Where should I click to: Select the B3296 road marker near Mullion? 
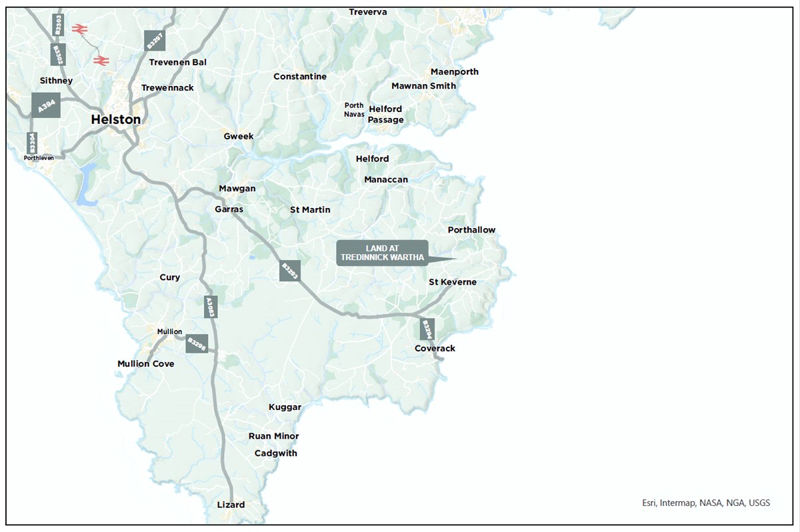tap(197, 343)
